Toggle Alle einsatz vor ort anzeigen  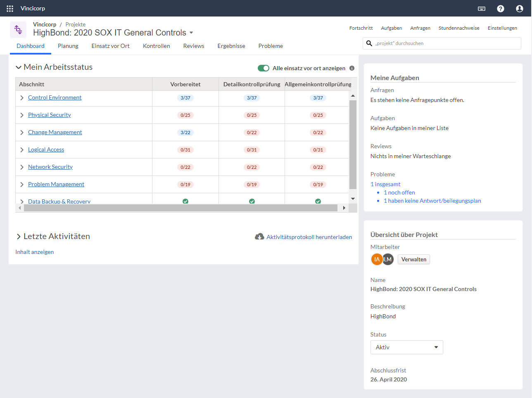tap(264, 68)
